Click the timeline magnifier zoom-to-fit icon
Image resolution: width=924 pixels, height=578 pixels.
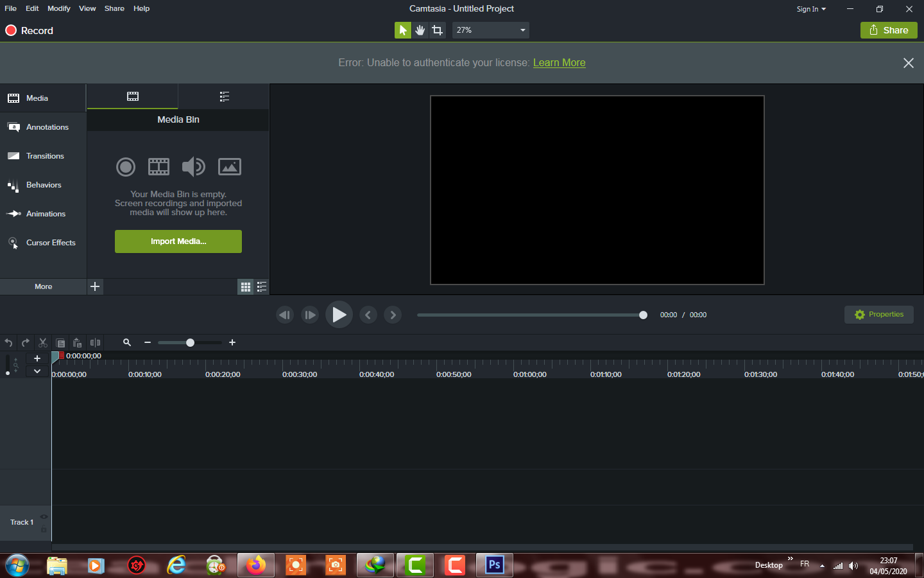(127, 343)
